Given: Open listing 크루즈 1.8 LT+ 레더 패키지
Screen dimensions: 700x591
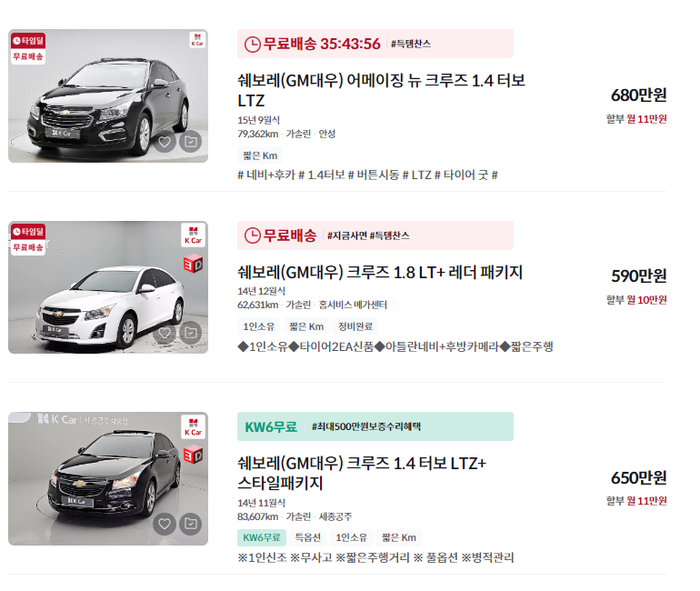Looking at the screenshot, I should (x=380, y=272).
